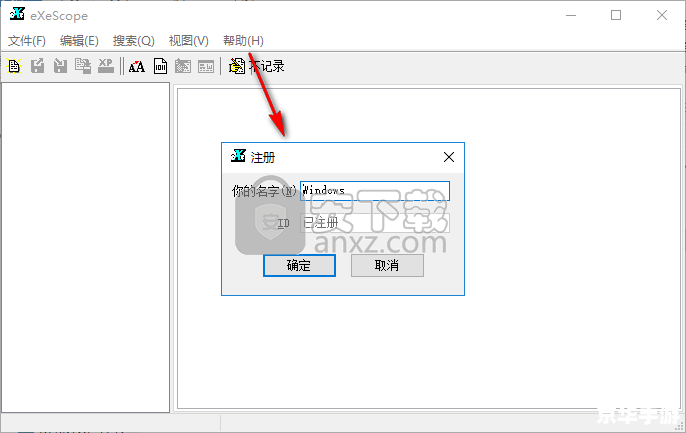The image size is (686, 433).
Task: Click the eXeScope icon in 注册 dialog title
Action: (238, 156)
